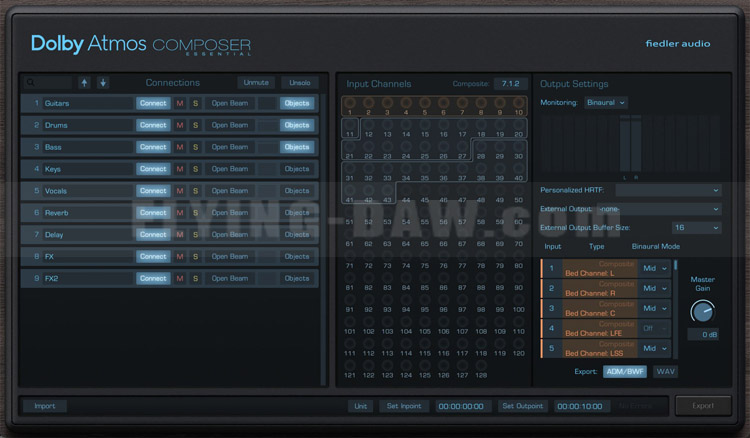Mute the Guitars connection

click(x=180, y=103)
